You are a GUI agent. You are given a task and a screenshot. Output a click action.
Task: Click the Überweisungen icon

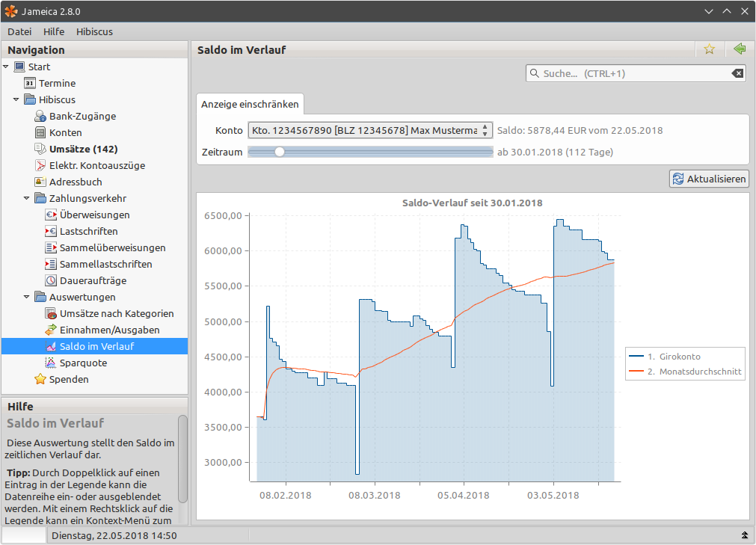tap(51, 215)
